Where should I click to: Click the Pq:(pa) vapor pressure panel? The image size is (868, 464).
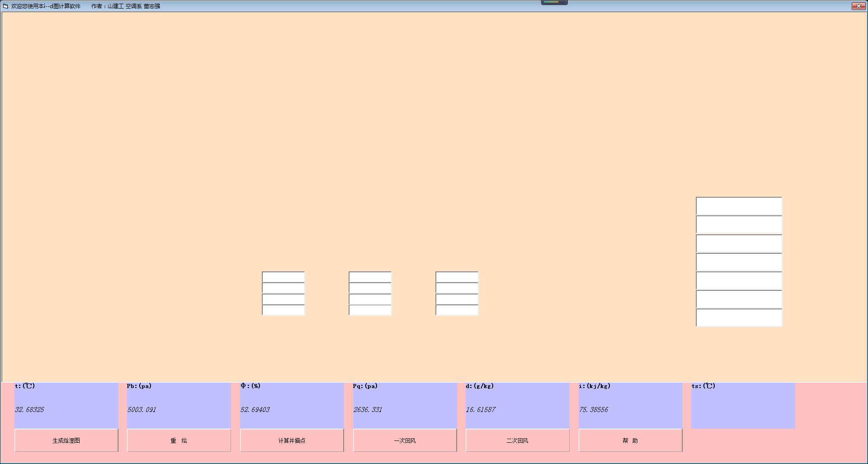405,406
